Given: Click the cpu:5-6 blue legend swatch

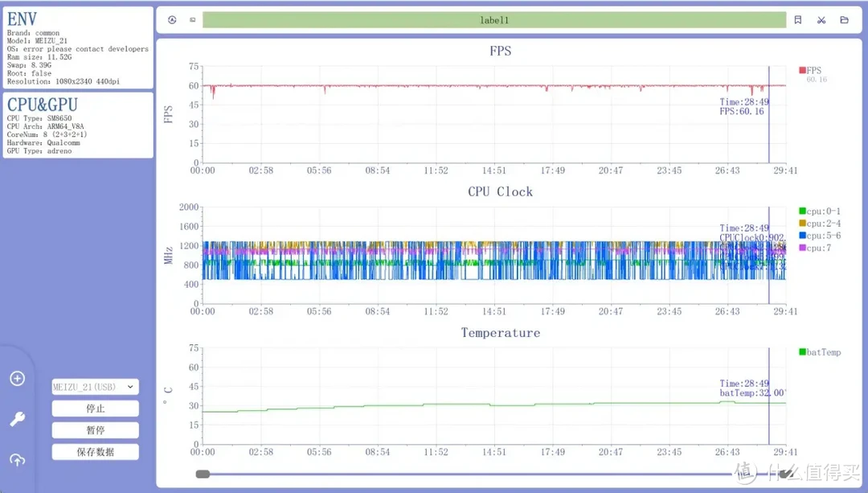Looking at the screenshot, I should (802, 235).
